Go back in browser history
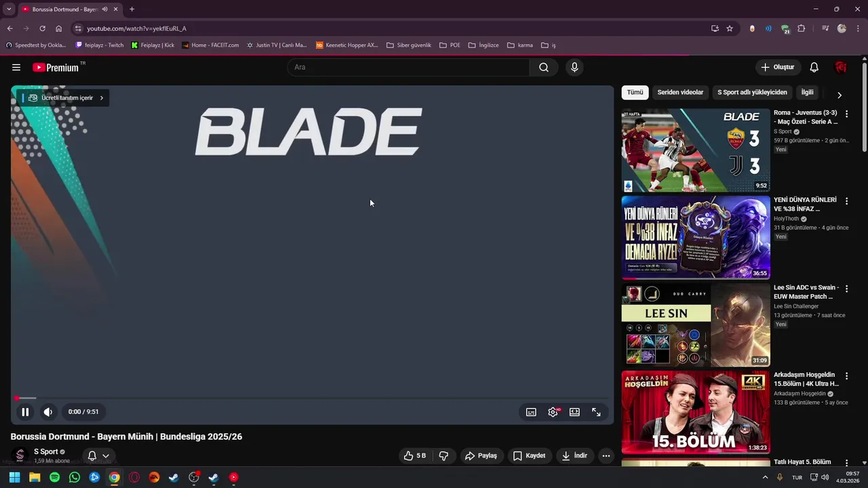The image size is (868, 488). tap(9, 28)
